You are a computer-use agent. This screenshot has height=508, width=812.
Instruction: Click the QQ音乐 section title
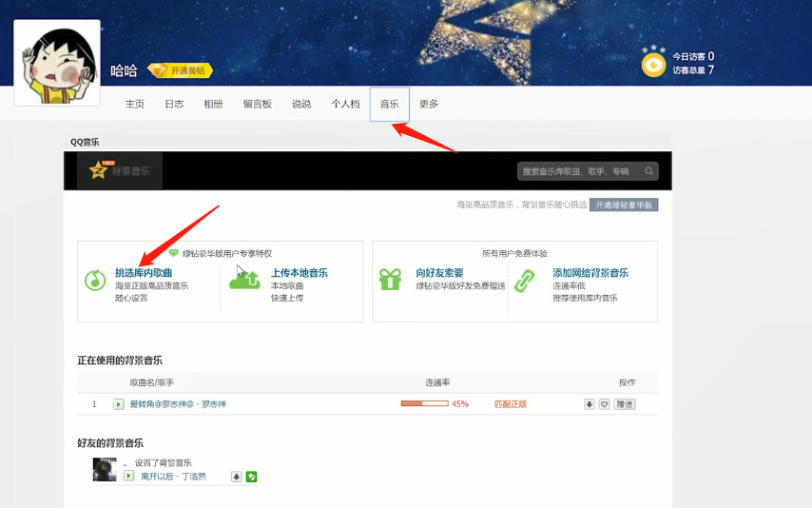pyautogui.click(x=85, y=142)
